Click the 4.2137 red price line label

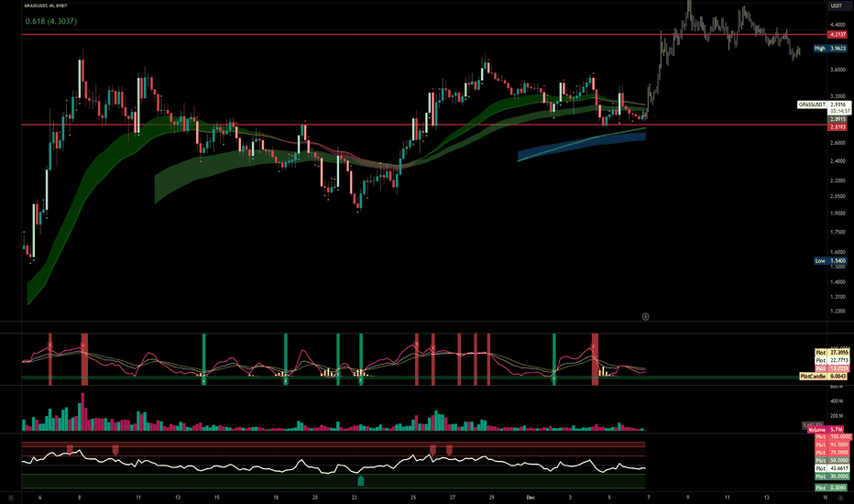coord(838,34)
